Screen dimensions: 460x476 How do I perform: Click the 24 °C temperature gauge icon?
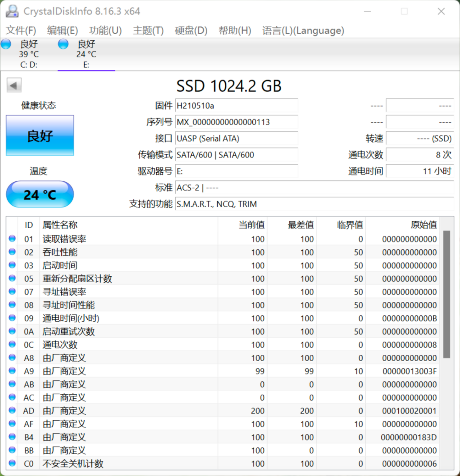(40, 195)
